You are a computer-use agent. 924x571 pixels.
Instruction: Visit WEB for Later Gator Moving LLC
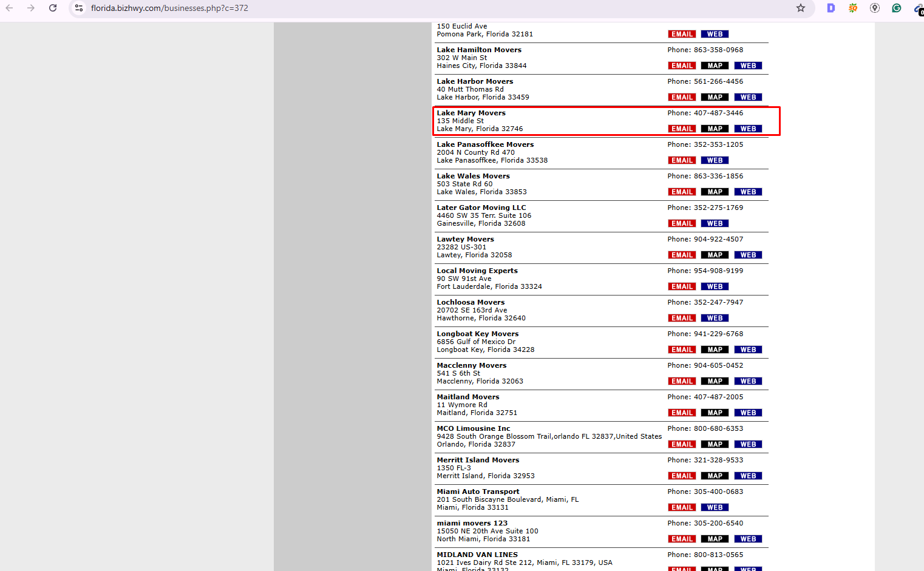point(715,223)
